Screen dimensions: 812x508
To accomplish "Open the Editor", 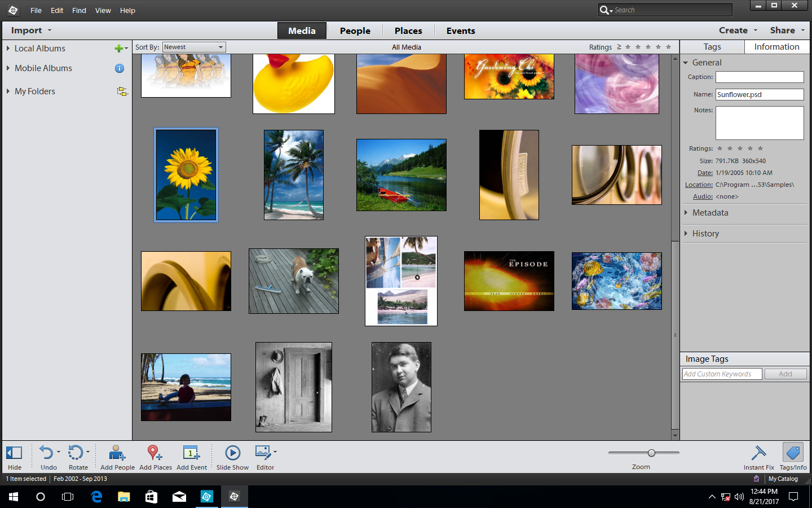I will 263,453.
